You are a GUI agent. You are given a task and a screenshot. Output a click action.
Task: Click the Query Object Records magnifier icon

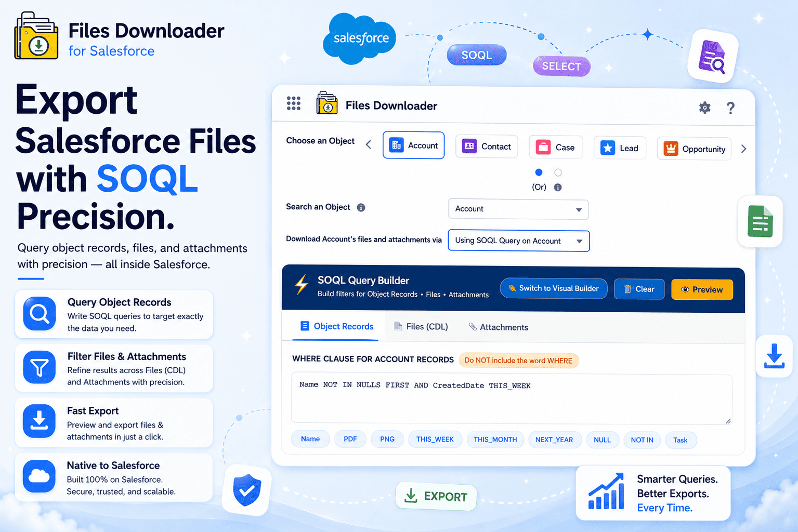(x=40, y=314)
